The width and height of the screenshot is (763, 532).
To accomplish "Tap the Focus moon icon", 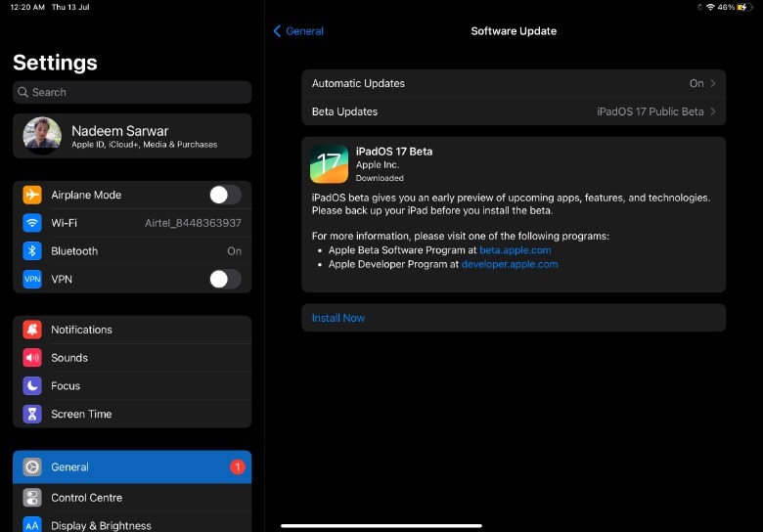I will click(32, 386).
